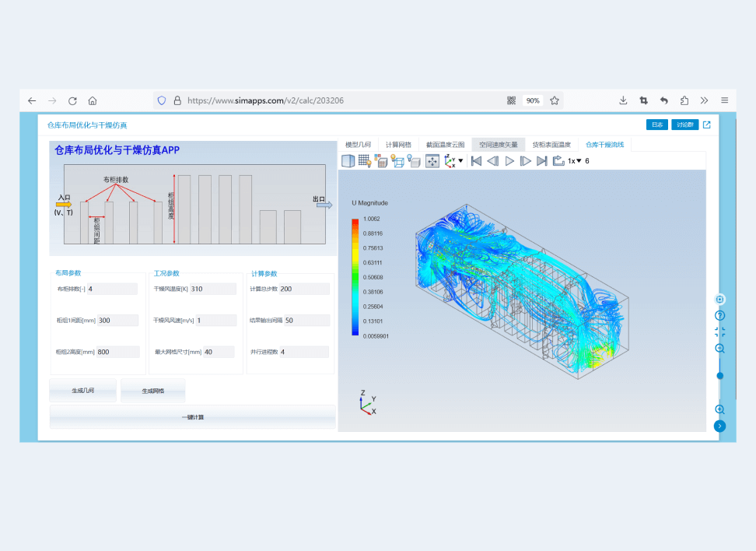Open the 计算网格 tab
Viewport: 756px width, 551px height.
pyautogui.click(x=398, y=145)
